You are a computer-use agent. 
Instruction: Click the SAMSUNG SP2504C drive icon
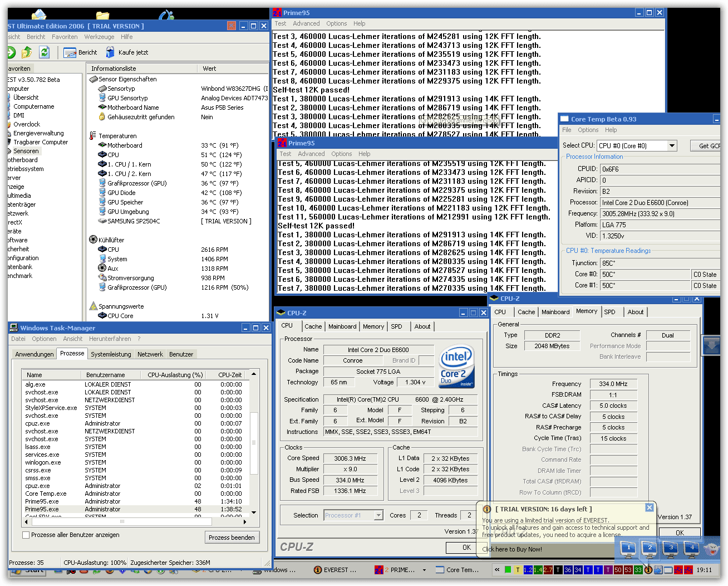(102, 221)
